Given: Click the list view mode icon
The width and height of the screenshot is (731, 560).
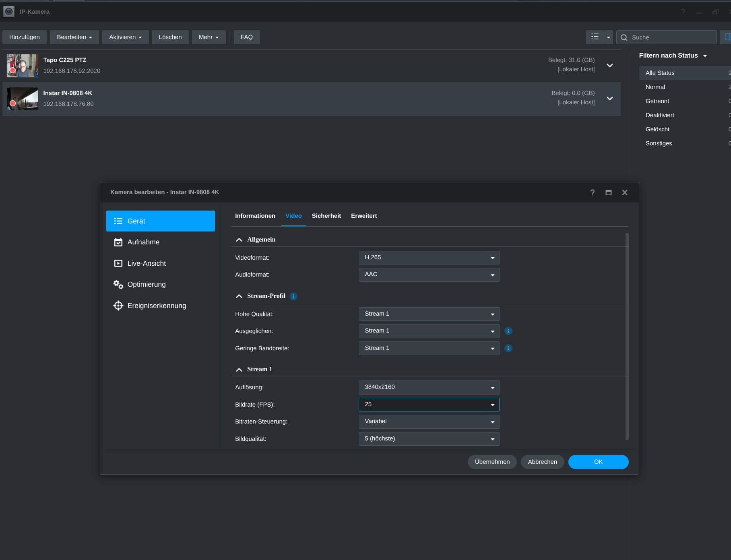Looking at the screenshot, I should pos(595,37).
